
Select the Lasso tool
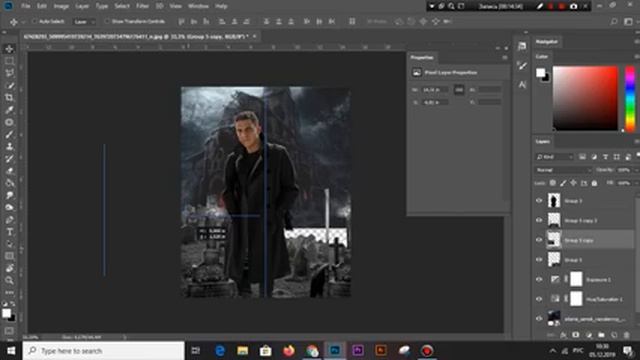[x=9, y=73]
